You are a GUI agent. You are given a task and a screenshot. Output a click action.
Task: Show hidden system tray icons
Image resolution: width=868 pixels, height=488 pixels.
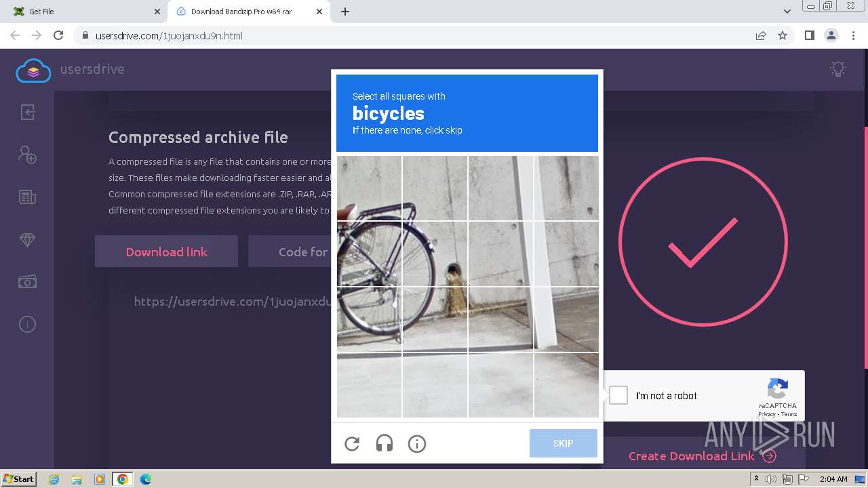click(x=756, y=479)
